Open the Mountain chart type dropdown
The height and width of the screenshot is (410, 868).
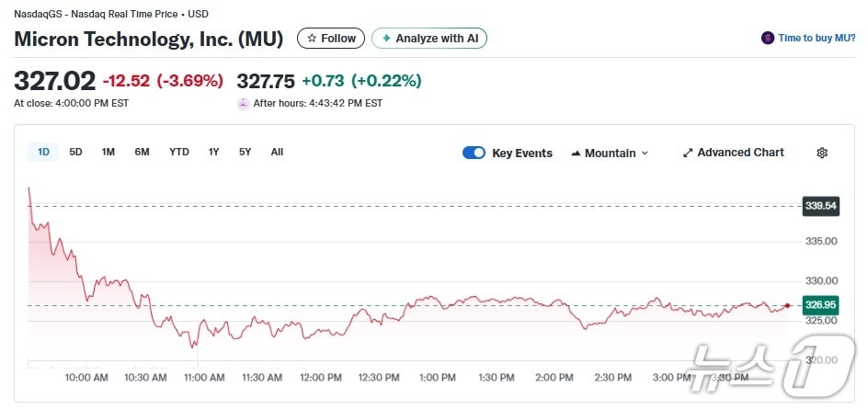click(610, 153)
